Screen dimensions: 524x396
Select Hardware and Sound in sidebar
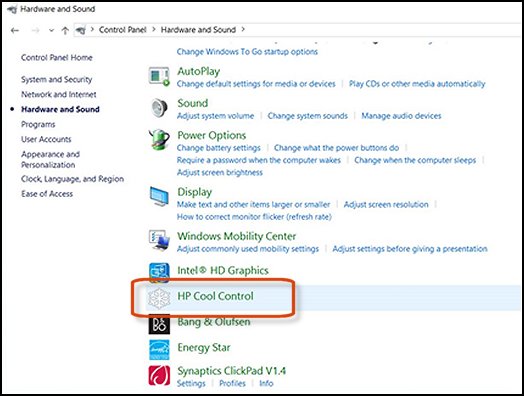tap(60, 109)
